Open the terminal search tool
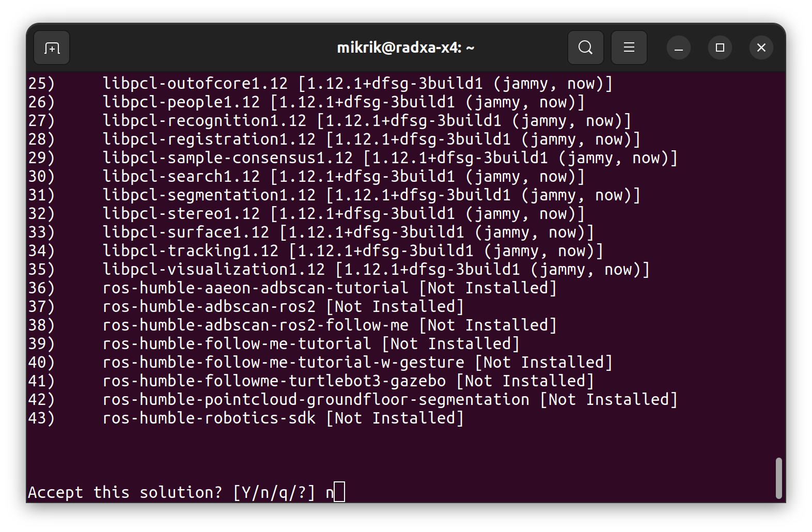This screenshot has height=532, width=812. point(585,48)
